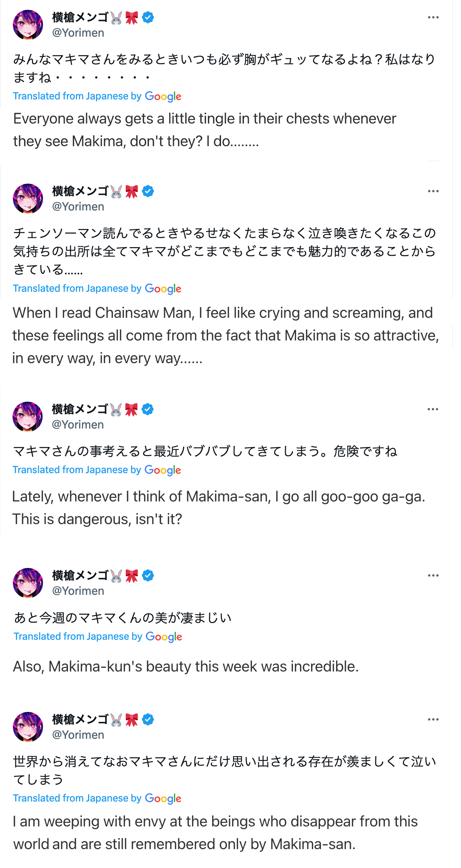Click 'Translated from Japanese by Google' on first tweet
The height and width of the screenshot is (868, 461).
(x=97, y=96)
